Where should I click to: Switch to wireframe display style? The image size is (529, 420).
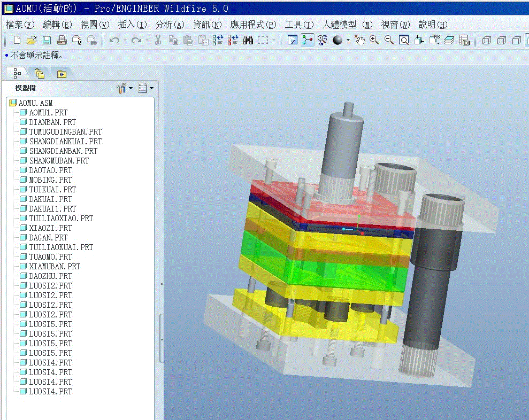pyautogui.click(x=487, y=41)
